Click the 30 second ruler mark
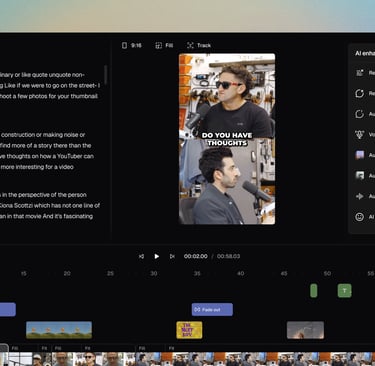The height and width of the screenshot is (366, 375). click(x=154, y=273)
